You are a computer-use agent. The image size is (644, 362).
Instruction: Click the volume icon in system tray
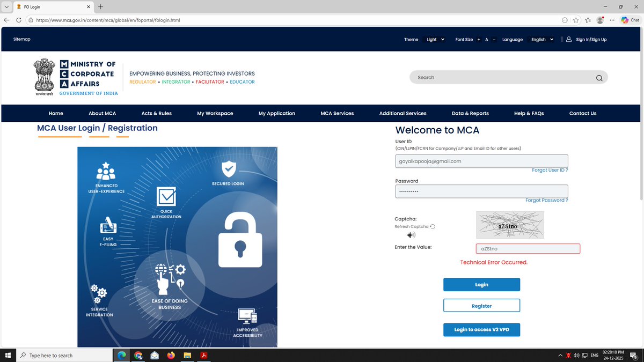point(576,355)
